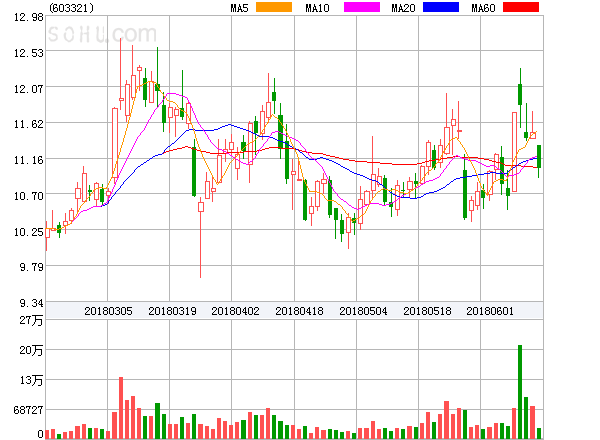The height and width of the screenshot is (440, 600).
Task: Click the 10.25 price axis label
Action: coord(29,232)
